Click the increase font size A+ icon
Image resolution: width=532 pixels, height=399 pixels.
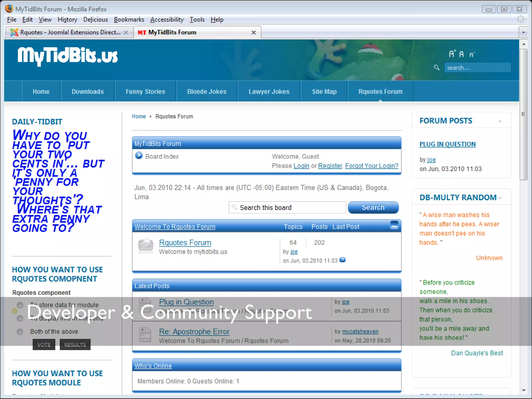(x=452, y=54)
